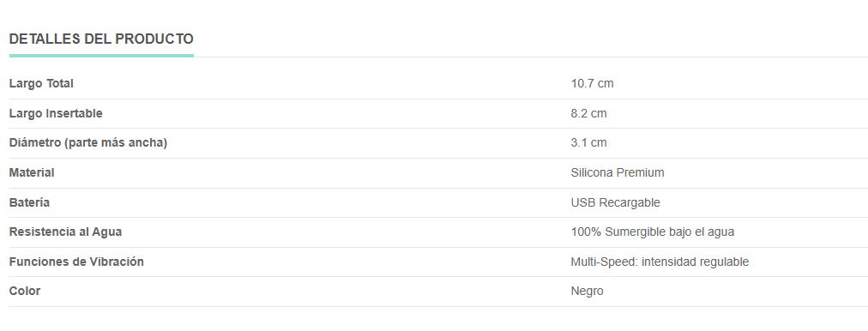Select the Negro color value
This screenshot has width=868, height=331.
point(587,292)
